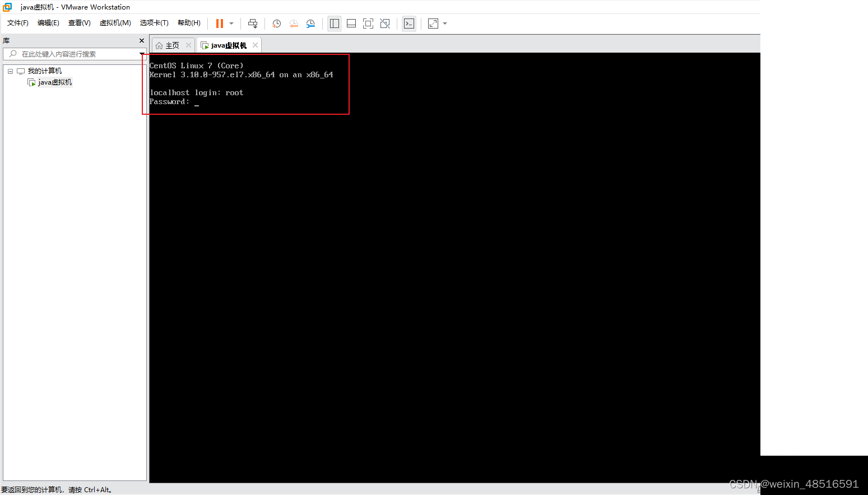Click the Password prompt in the VM console
The height and width of the screenshot is (495, 868).
coord(170,102)
